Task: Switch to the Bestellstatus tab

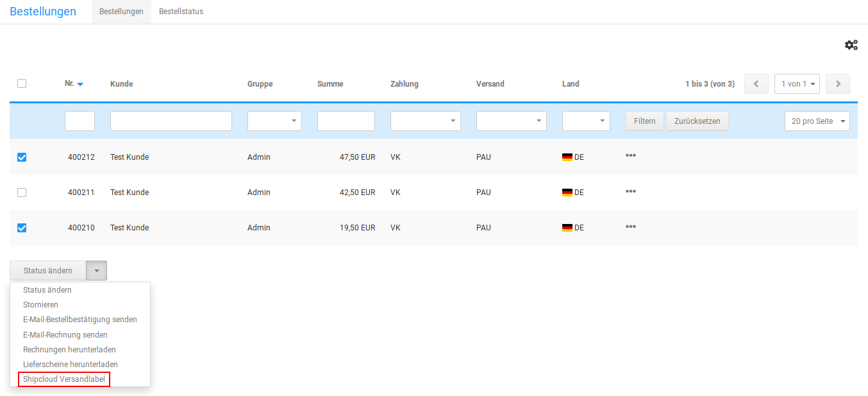Action: coord(181,12)
